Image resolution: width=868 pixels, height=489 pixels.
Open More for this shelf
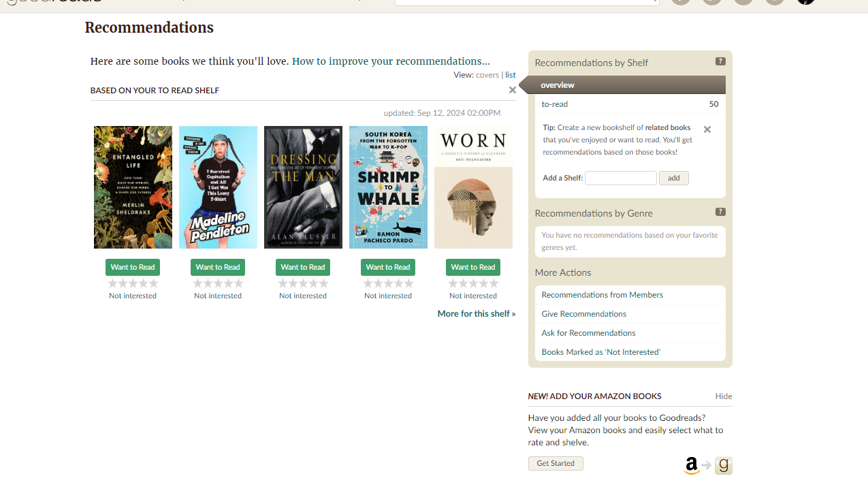click(477, 314)
